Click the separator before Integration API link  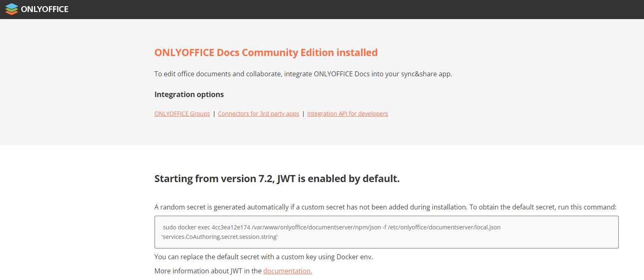[303, 114]
